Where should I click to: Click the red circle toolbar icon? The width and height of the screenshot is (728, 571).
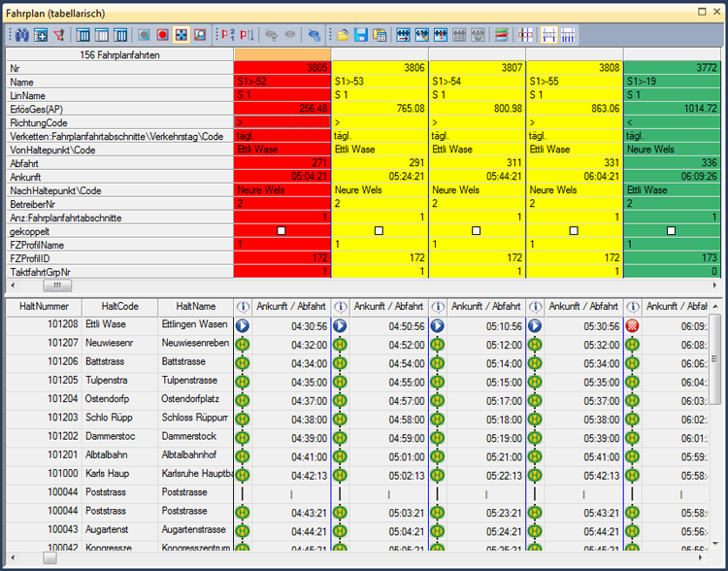click(162, 35)
